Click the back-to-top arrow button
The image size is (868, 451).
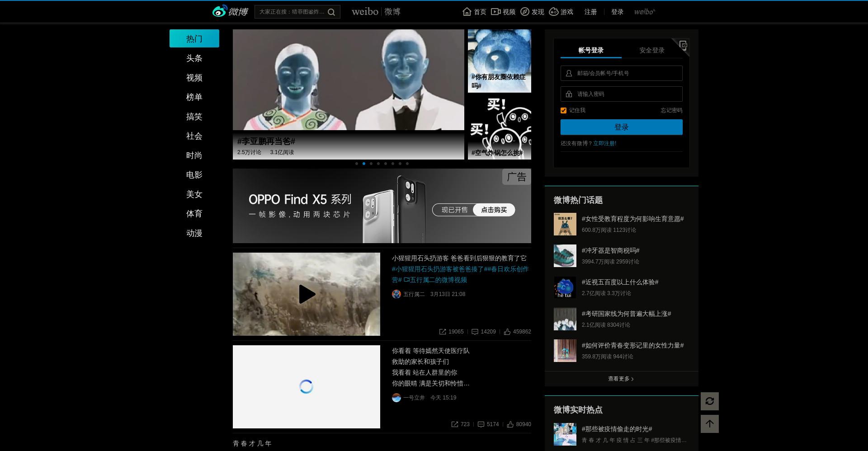[x=710, y=424]
